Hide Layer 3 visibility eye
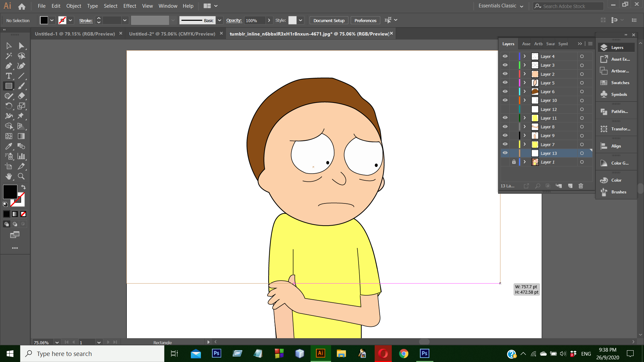This screenshot has width=644, height=362. 505,65
